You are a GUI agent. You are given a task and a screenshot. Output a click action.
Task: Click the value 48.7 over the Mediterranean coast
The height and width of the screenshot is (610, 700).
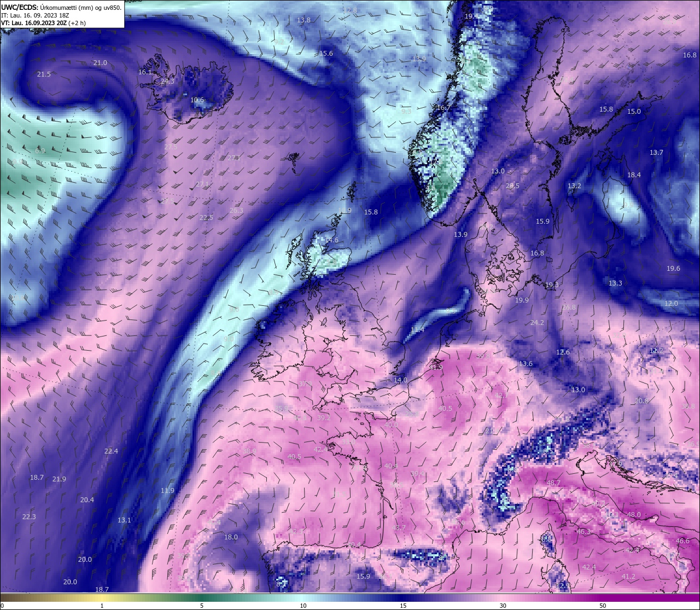tap(553, 483)
